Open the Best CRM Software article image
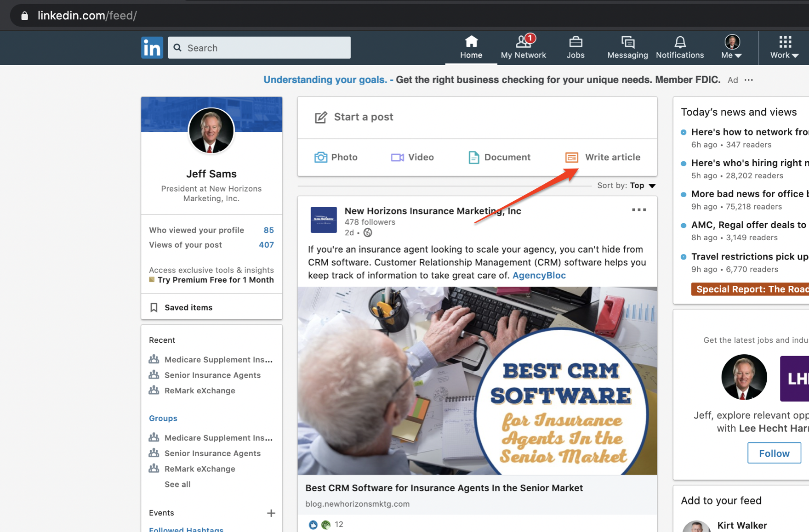 (477, 381)
